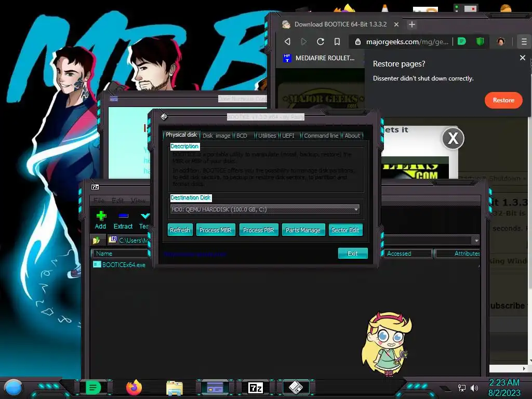Close the web page overlay with round X
Screen dimensions: 532x399
coord(453,138)
